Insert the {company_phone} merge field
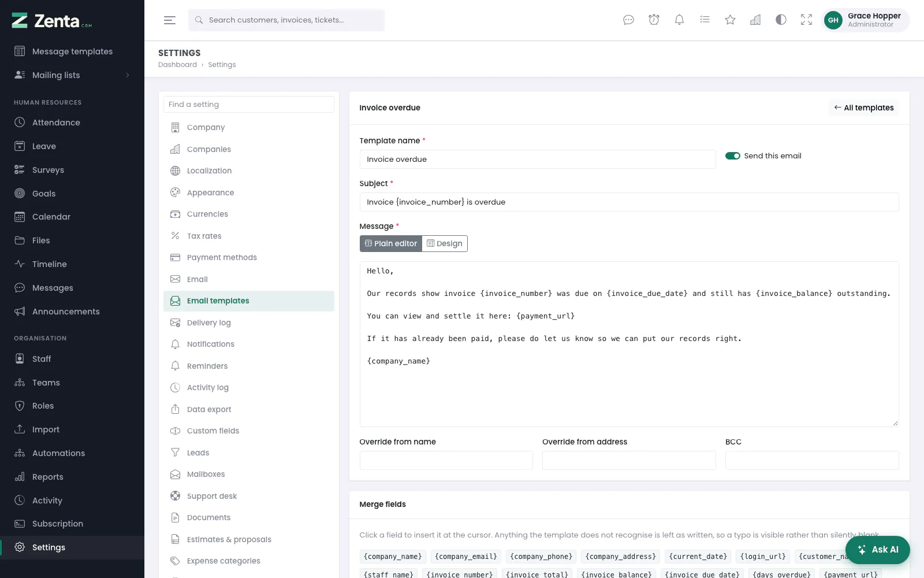The image size is (924, 578). (x=541, y=557)
